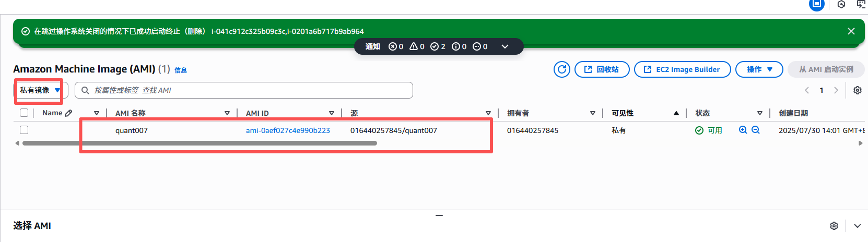This screenshot has height=242, width=868.
Task: Click the magnifier icon in the search box
Action: coord(85,90)
